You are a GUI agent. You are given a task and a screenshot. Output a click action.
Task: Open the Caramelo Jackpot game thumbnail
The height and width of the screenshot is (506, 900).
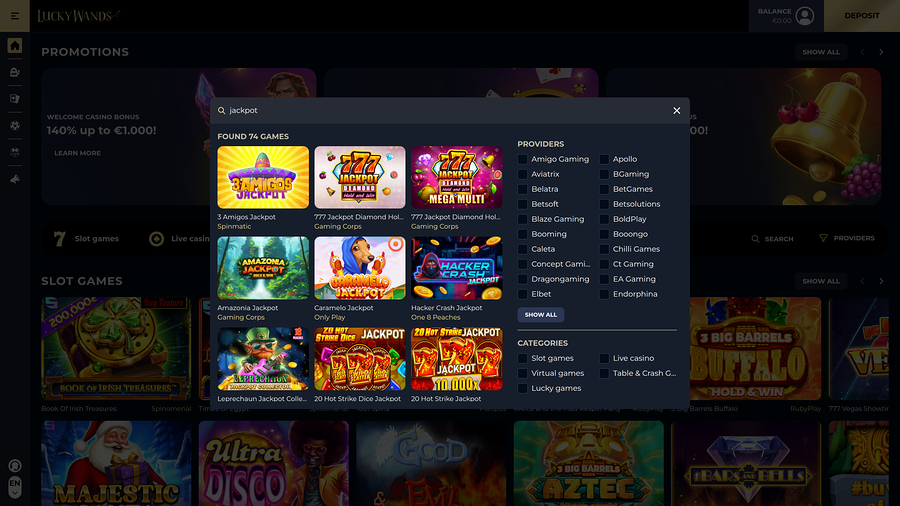[360, 268]
